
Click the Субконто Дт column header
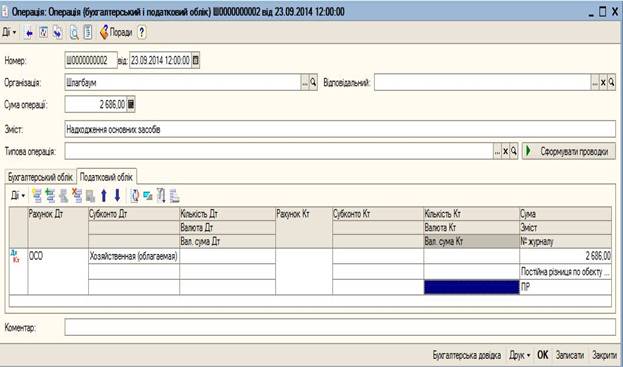[134, 214]
